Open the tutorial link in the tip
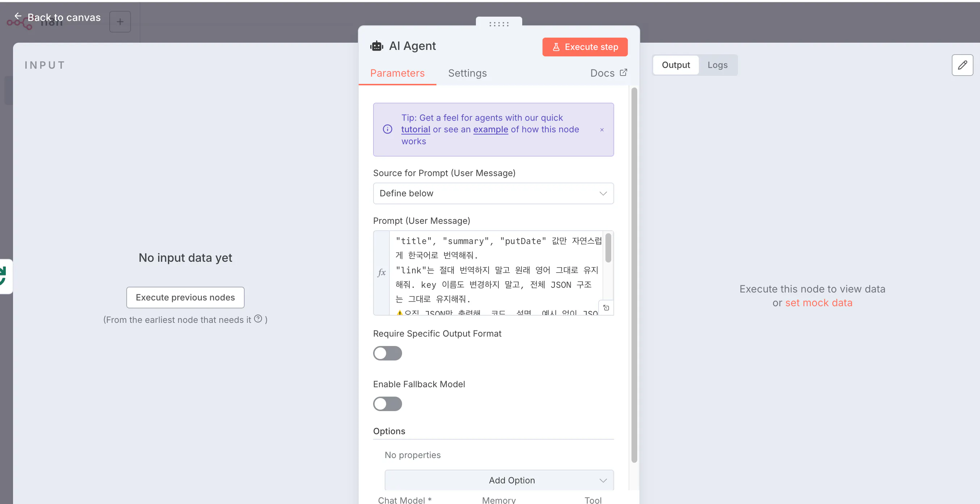980x504 pixels. (x=415, y=129)
